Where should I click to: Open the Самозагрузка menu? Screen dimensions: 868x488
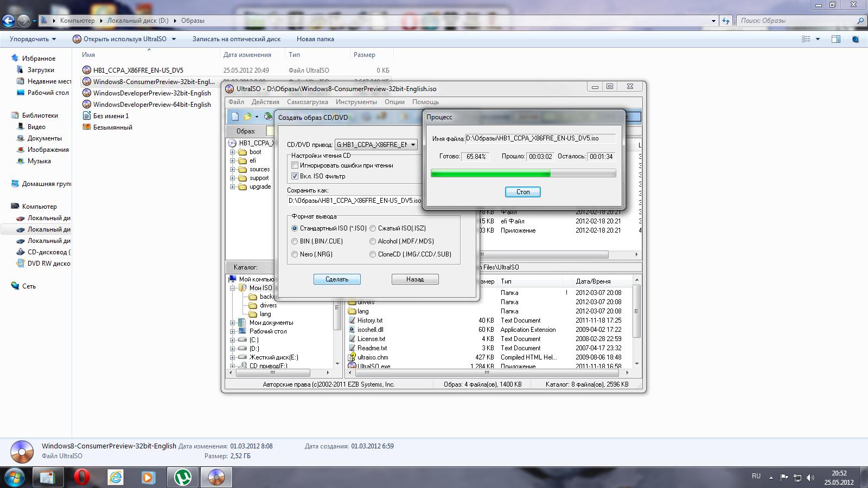[x=308, y=102]
